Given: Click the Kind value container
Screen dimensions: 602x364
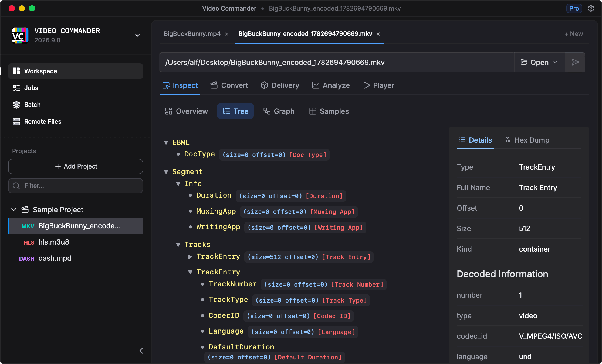Looking at the screenshot, I should [x=535, y=249].
